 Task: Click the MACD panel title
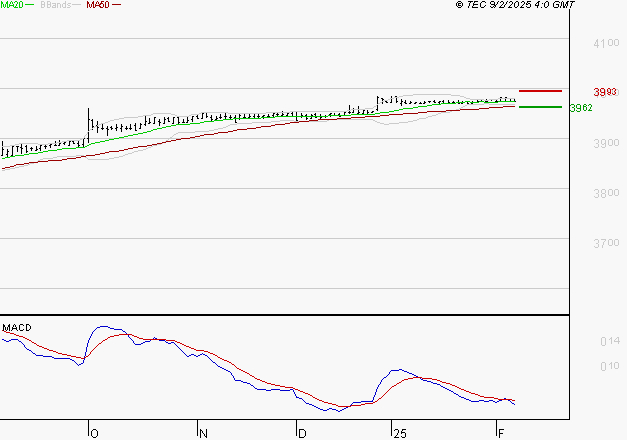tap(15, 328)
